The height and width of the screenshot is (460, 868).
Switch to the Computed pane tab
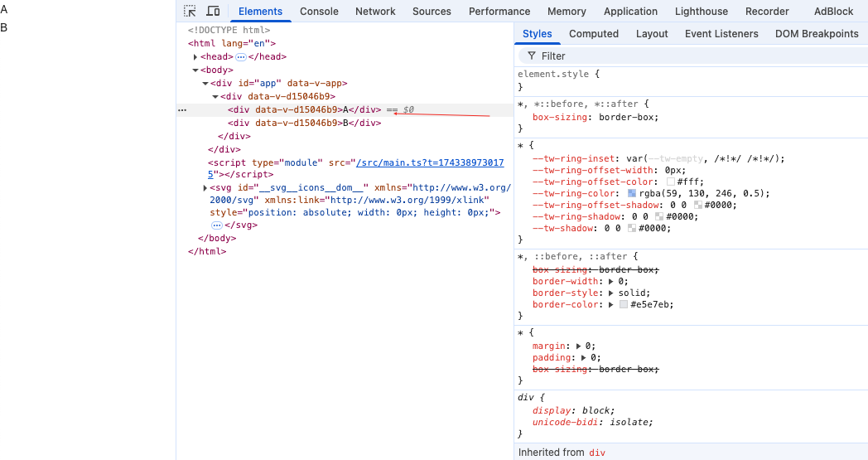point(593,34)
